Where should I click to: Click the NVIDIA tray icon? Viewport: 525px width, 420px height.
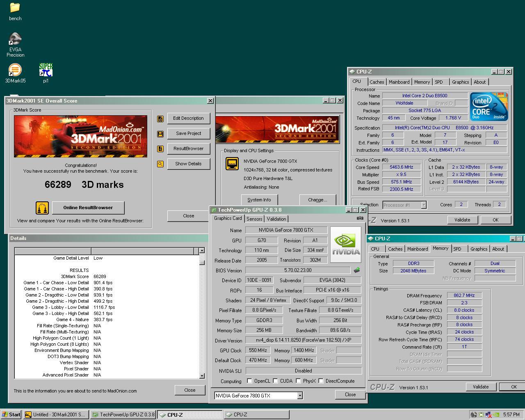[x=495, y=415]
